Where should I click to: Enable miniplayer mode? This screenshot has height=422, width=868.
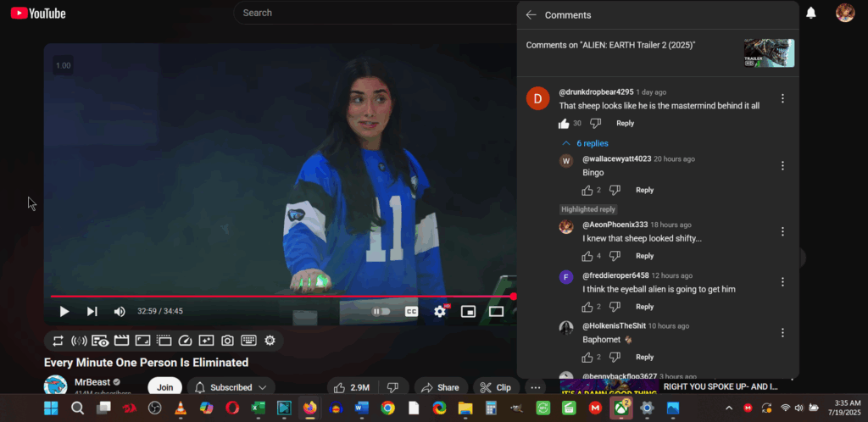[468, 311]
